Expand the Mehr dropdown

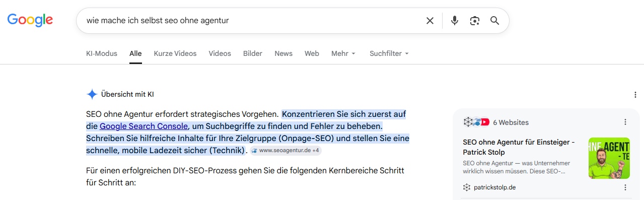point(343,53)
